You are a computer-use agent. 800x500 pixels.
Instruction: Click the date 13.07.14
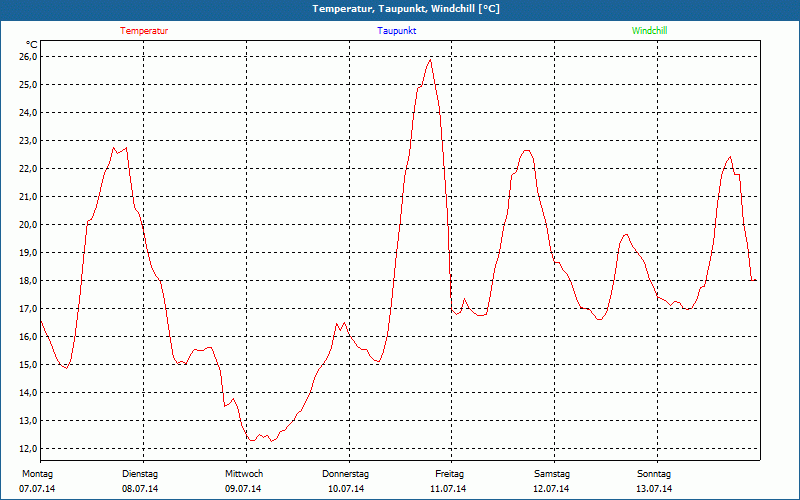pos(654,489)
